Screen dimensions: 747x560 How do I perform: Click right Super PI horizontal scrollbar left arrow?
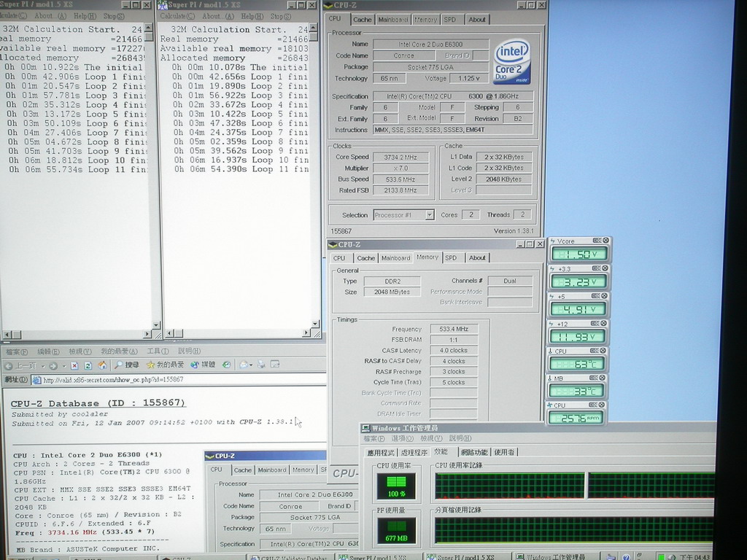click(169, 334)
